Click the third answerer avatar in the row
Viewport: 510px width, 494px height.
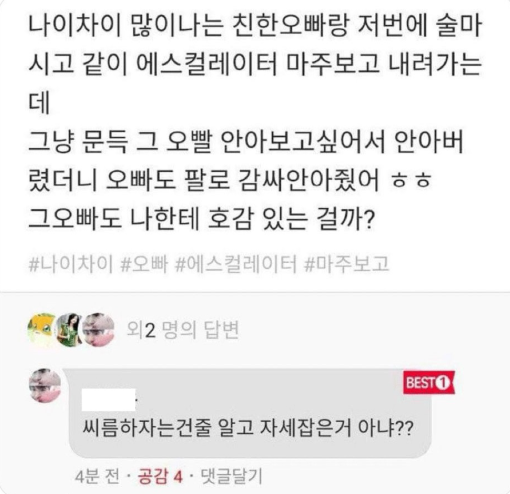[x=98, y=330]
